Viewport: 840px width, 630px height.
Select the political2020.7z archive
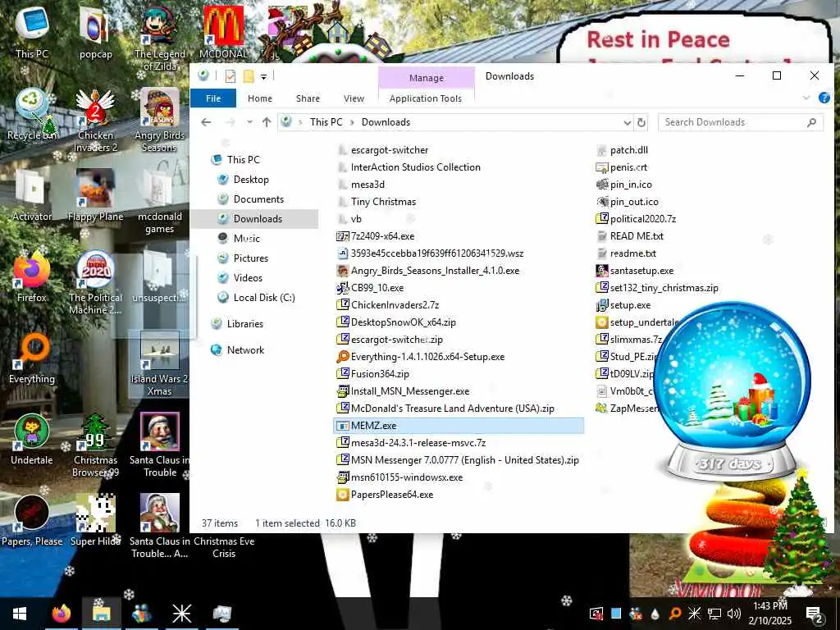click(x=643, y=218)
